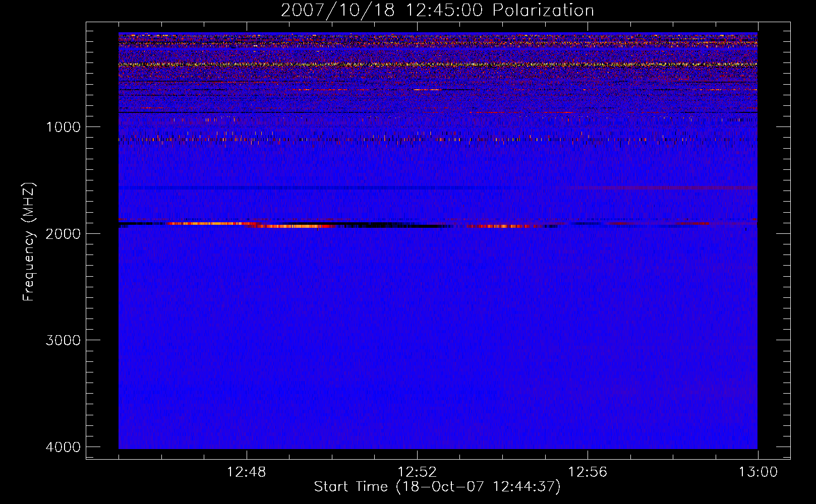Click the '12:56' time axis label
The width and height of the screenshot is (816, 504).
[x=588, y=472]
